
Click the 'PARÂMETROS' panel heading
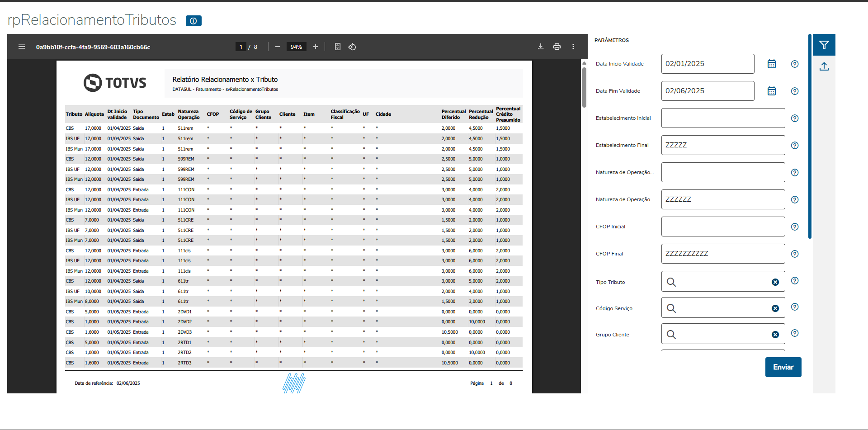pos(612,40)
